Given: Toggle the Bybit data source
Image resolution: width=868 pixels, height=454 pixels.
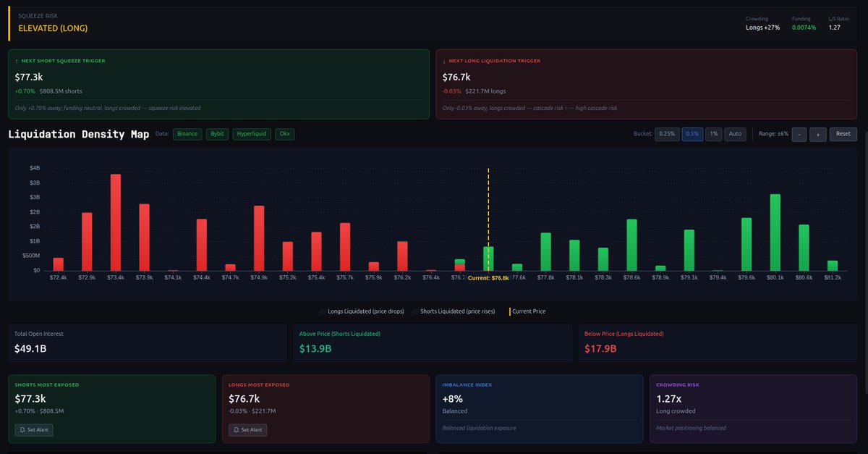Looking at the screenshot, I should pyautogui.click(x=217, y=134).
